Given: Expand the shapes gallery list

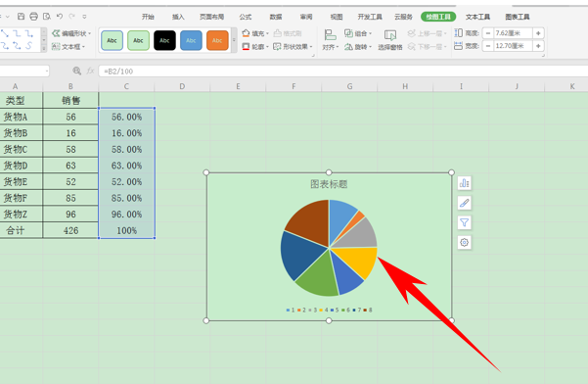Looking at the screenshot, I should 44,48.
